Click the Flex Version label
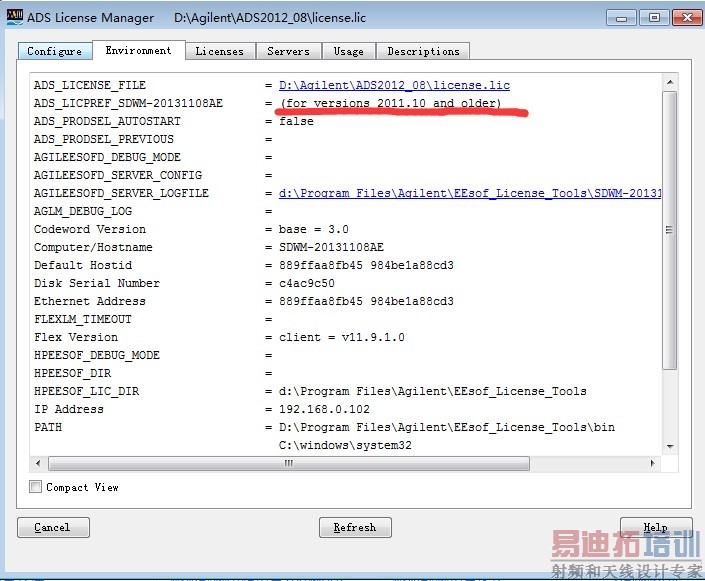The image size is (705, 581). (x=76, y=337)
